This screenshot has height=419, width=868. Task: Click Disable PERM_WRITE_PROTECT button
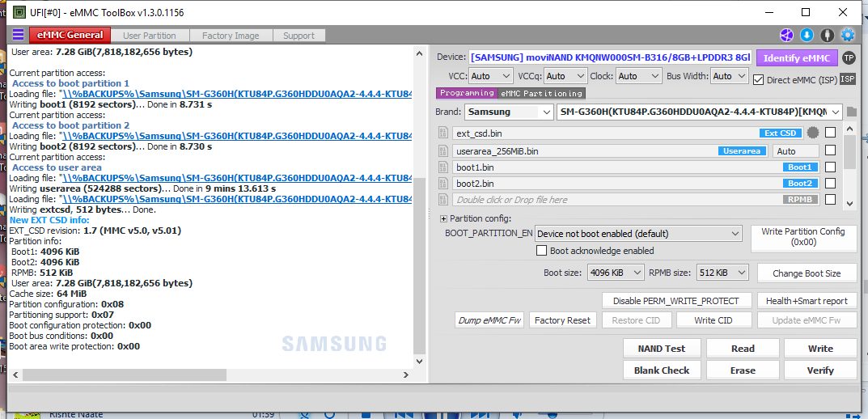pyautogui.click(x=676, y=301)
